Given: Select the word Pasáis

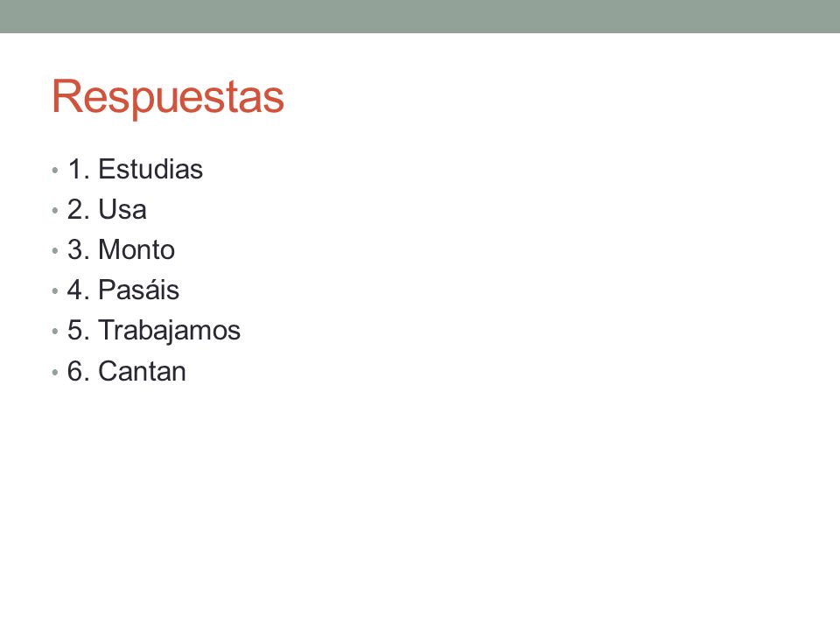Looking at the screenshot, I should pos(139,290).
